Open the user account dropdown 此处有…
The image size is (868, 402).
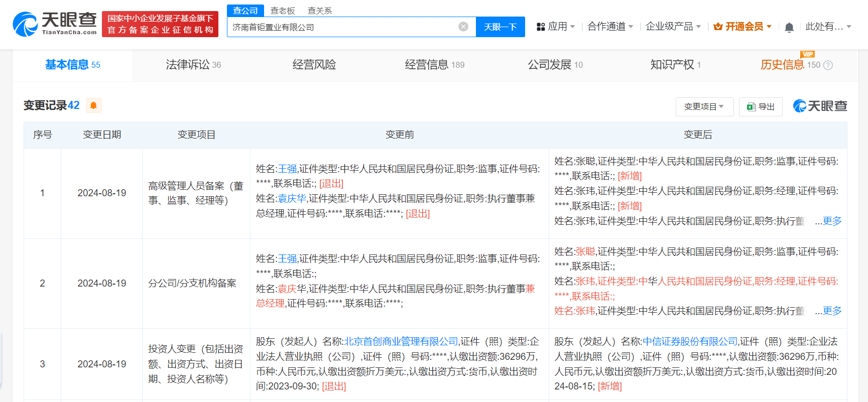pos(828,27)
